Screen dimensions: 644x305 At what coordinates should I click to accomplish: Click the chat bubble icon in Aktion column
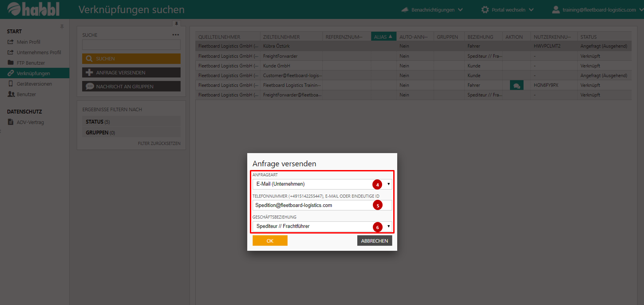[516, 85]
